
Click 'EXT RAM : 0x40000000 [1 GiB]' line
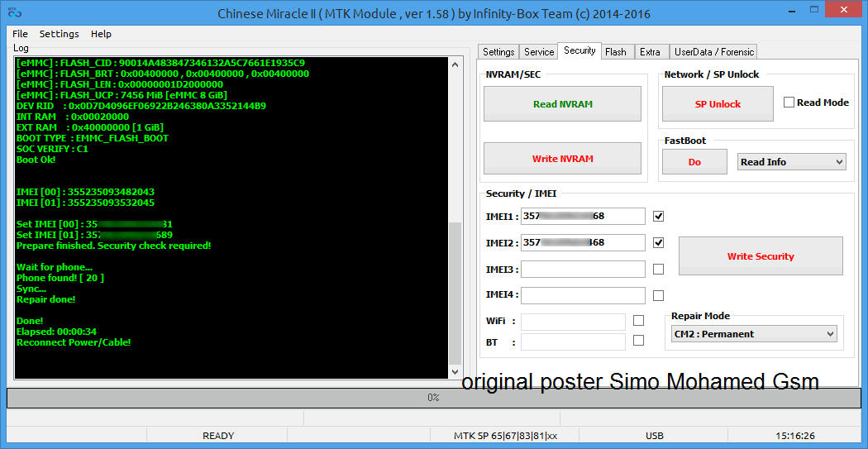pyautogui.click(x=89, y=127)
